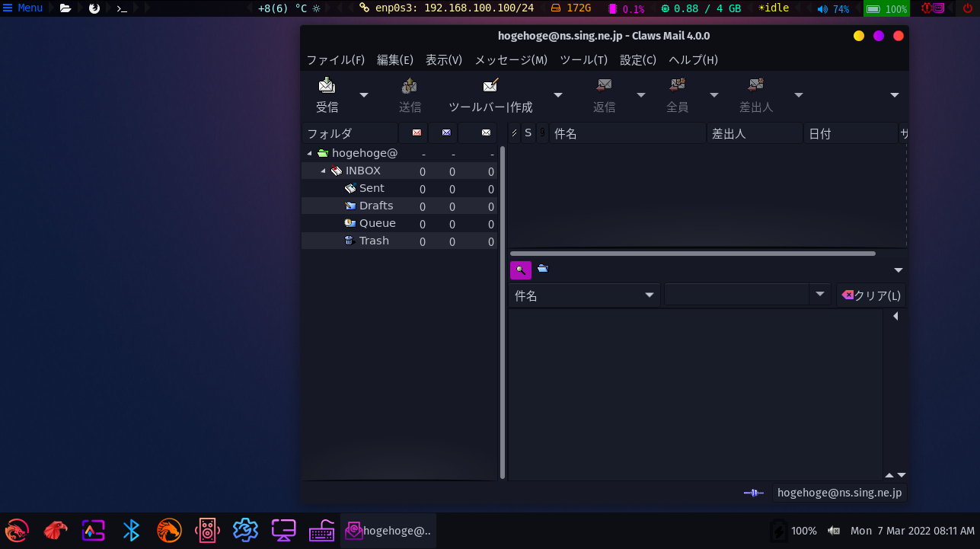Open the toolbar overflow arrow at far right
Viewport: 980px width, 549px height.
[895, 95]
